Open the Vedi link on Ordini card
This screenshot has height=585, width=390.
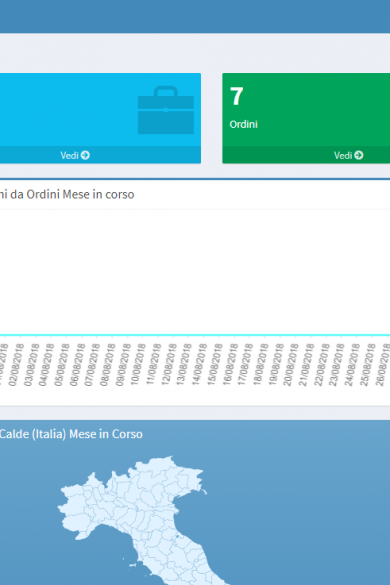(x=348, y=155)
